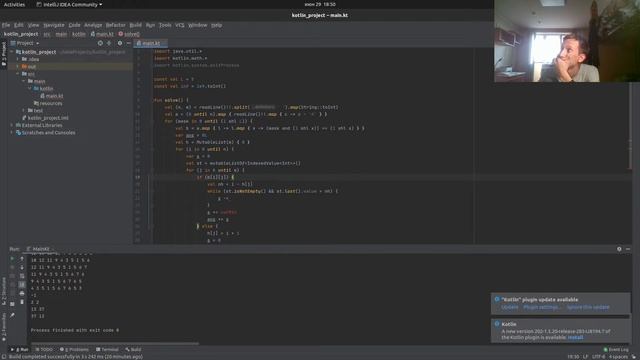The height and width of the screenshot is (360, 640).
Task: Expand External Libraries node
Action: 12,125
